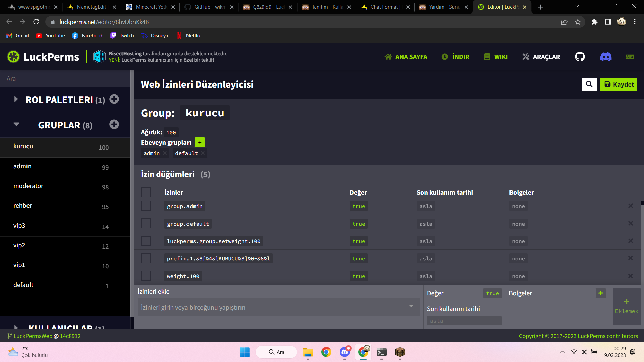
Task: Show hidden system tray icons
Action: 562,352
